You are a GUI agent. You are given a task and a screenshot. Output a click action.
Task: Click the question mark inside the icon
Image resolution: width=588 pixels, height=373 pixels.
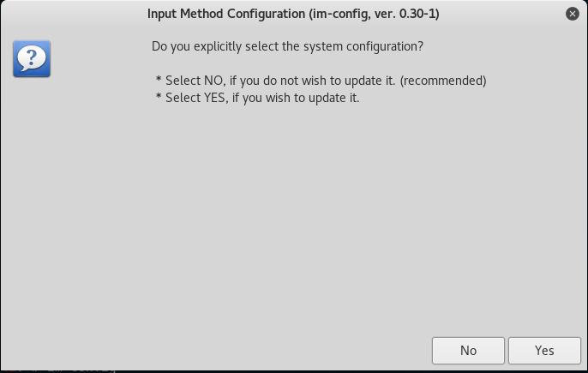pyautogui.click(x=32, y=57)
